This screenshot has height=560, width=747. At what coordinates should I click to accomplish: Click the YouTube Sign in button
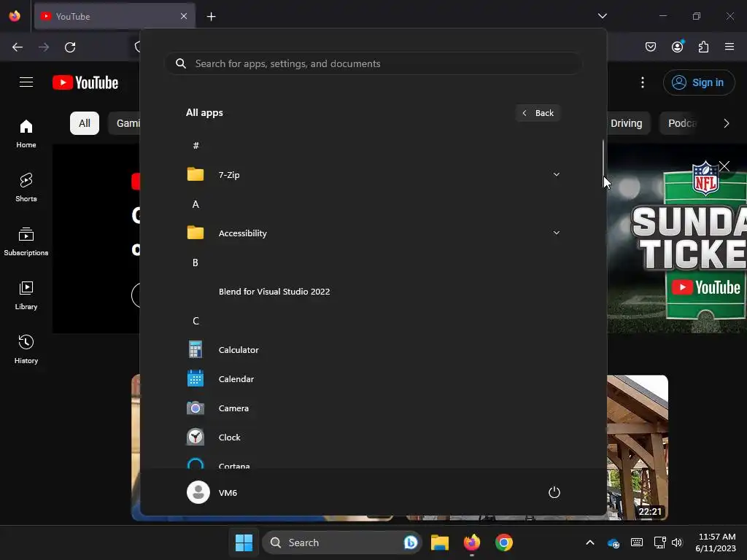pos(698,82)
